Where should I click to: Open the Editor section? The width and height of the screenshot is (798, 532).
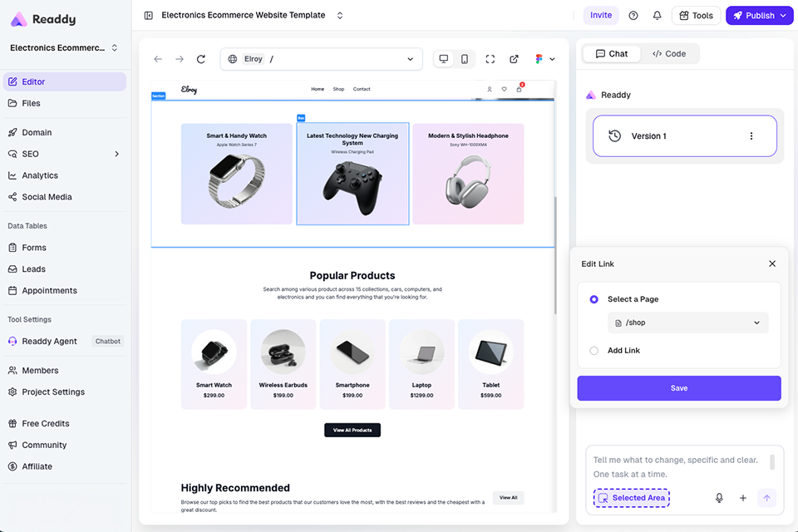click(65, 81)
